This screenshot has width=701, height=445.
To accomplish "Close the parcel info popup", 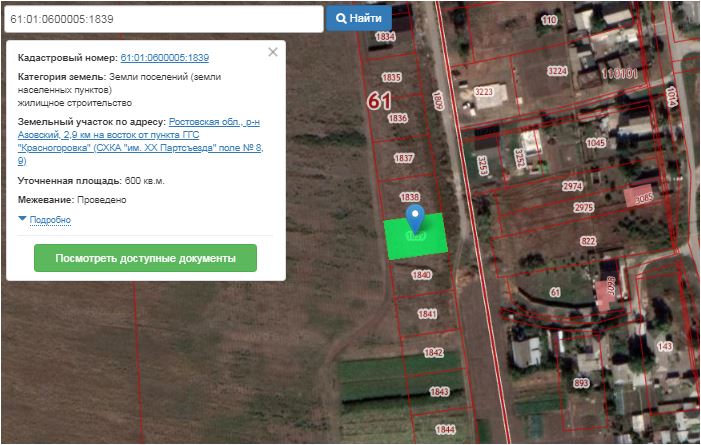I will (x=273, y=52).
